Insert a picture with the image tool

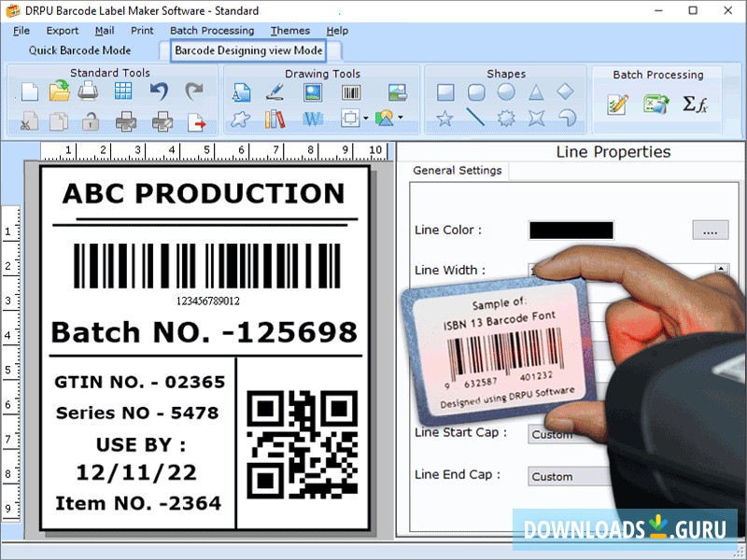pyautogui.click(x=313, y=91)
